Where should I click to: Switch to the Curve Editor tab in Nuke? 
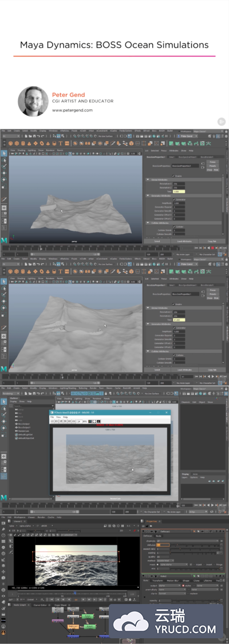(x=40, y=605)
